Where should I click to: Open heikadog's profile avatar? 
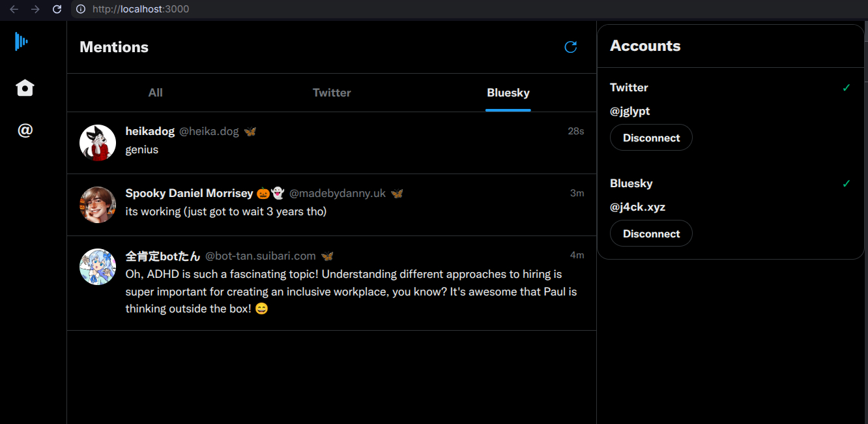click(x=98, y=142)
